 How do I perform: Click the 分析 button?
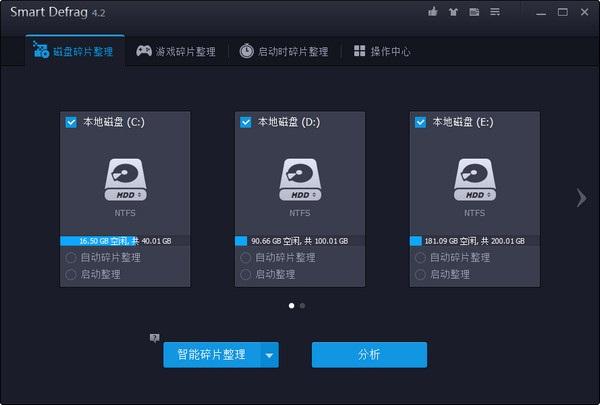pos(369,355)
